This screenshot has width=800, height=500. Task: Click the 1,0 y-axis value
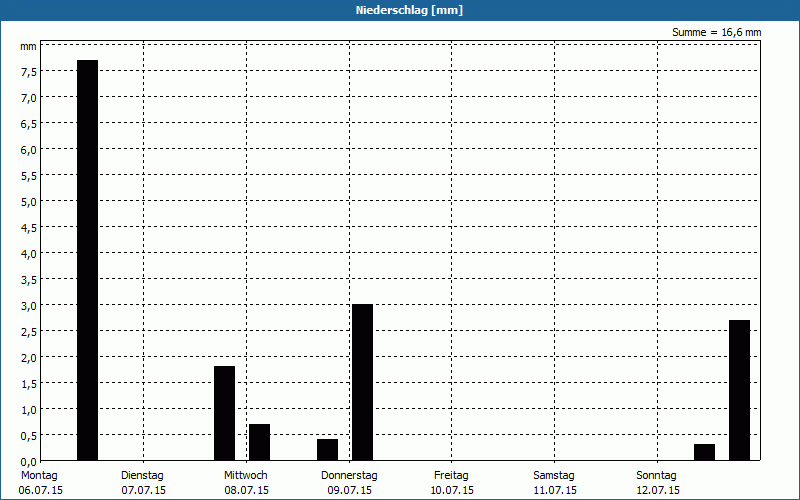coord(29,411)
